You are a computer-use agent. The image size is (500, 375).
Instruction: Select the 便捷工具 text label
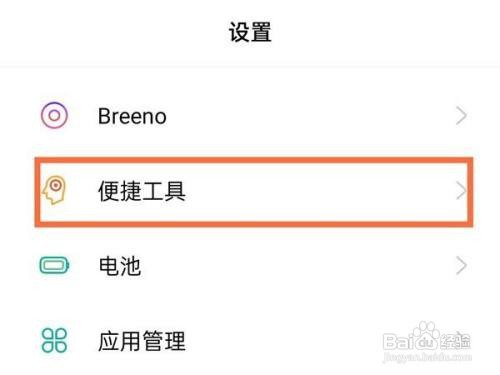click(142, 191)
